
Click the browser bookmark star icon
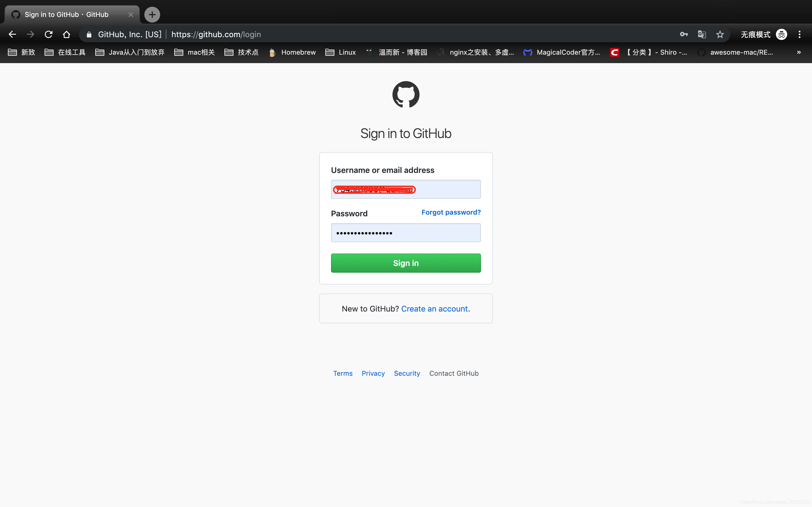(x=720, y=34)
